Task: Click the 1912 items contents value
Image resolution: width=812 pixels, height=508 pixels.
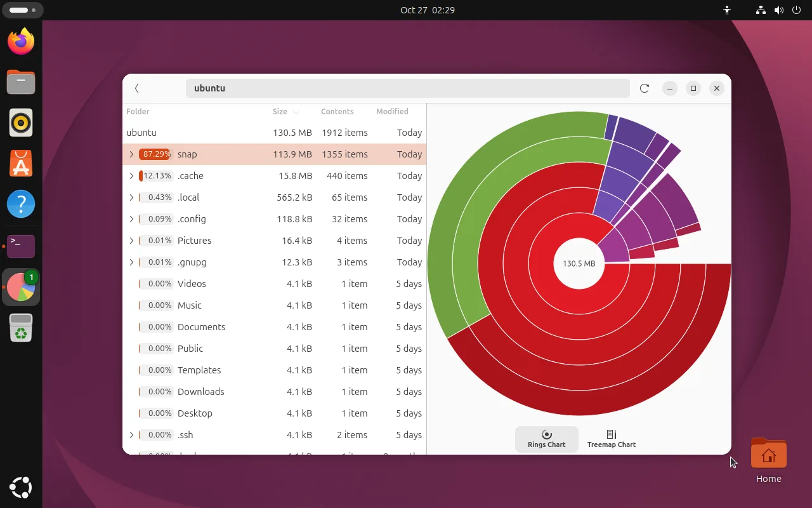Action: tap(344, 133)
